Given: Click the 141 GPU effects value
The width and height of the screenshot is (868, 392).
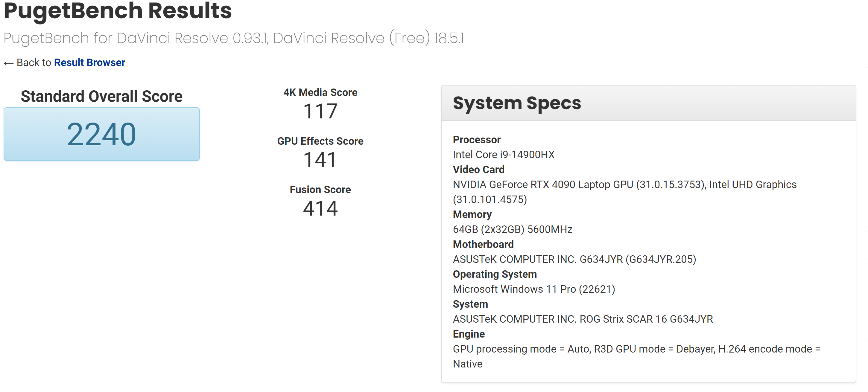Looking at the screenshot, I should click(x=320, y=160).
